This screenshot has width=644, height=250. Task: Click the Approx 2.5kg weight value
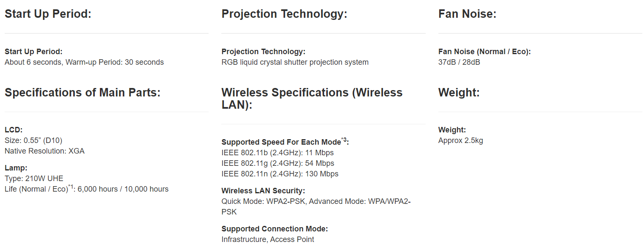460,140
